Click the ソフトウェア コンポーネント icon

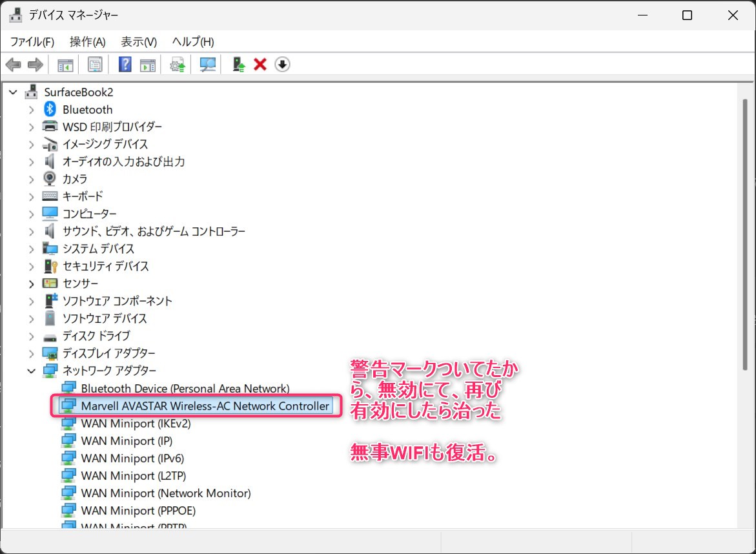[50, 301]
